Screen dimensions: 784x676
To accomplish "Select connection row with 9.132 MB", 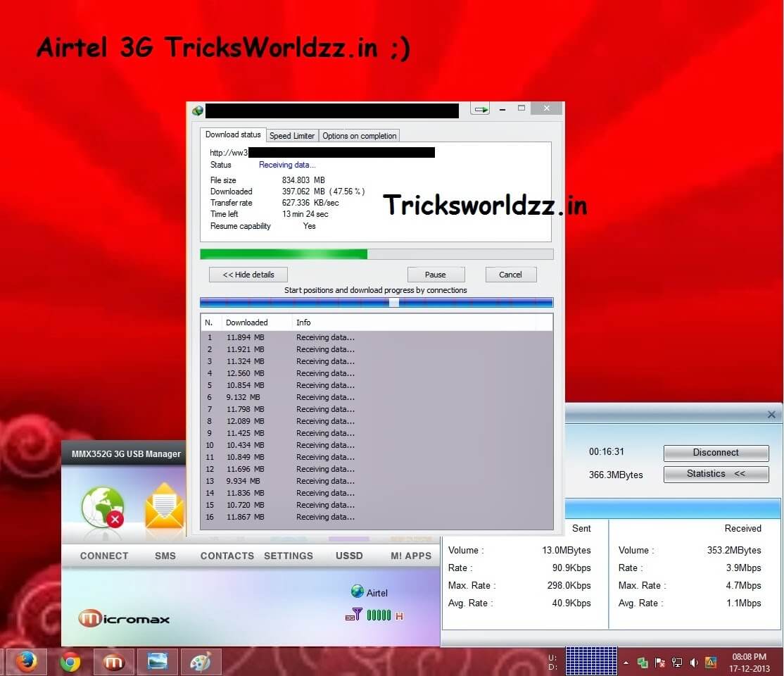I will [x=377, y=397].
